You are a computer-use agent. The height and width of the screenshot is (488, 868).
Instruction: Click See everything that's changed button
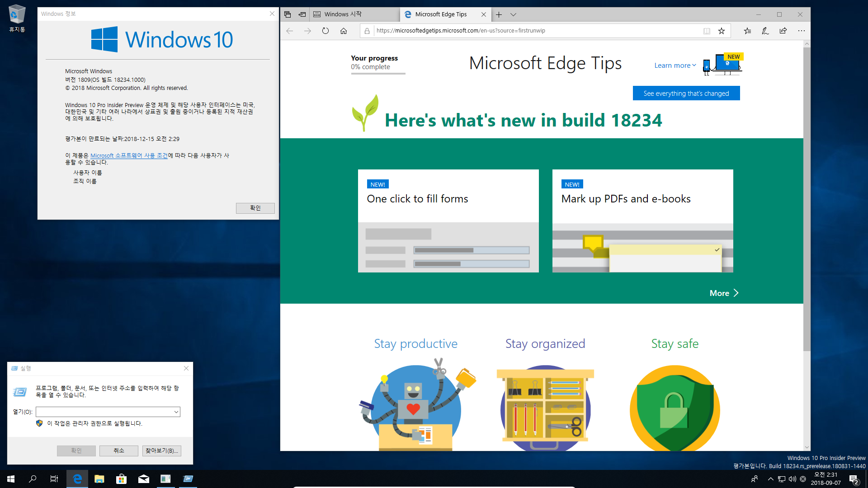[x=686, y=94]
